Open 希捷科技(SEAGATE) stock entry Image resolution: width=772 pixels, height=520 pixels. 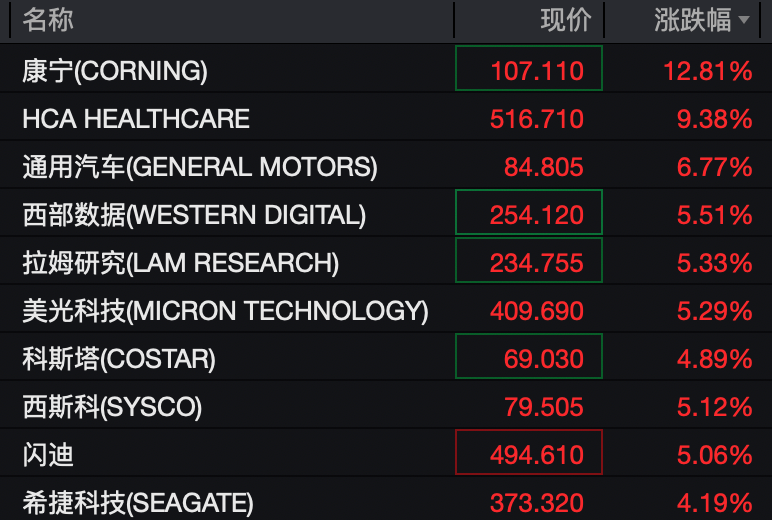click(x=138, y=502)
